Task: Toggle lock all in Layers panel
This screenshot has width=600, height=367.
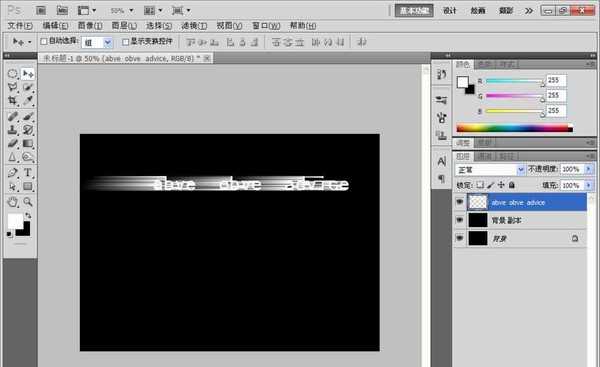Action: point(512,185)
